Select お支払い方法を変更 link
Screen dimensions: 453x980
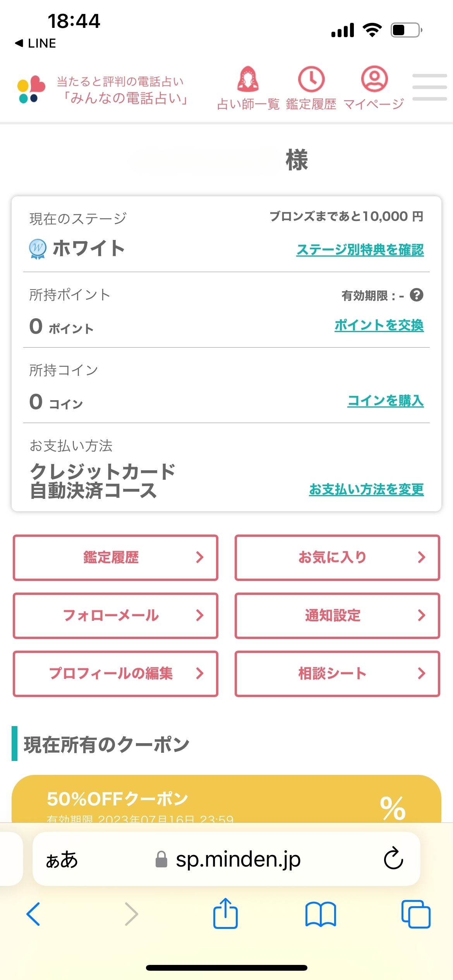(366, 490)
